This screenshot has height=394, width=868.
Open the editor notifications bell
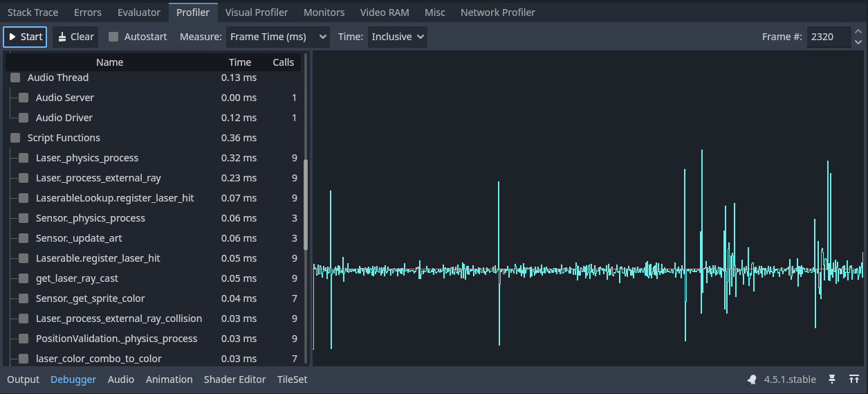coord(752,379)
